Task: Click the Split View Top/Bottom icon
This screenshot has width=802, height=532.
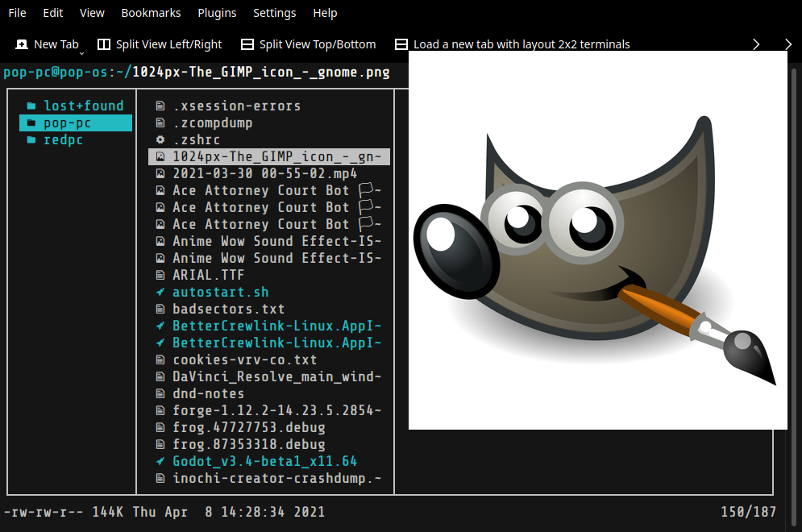Action: pyautogui.click(x=247, y=44)
